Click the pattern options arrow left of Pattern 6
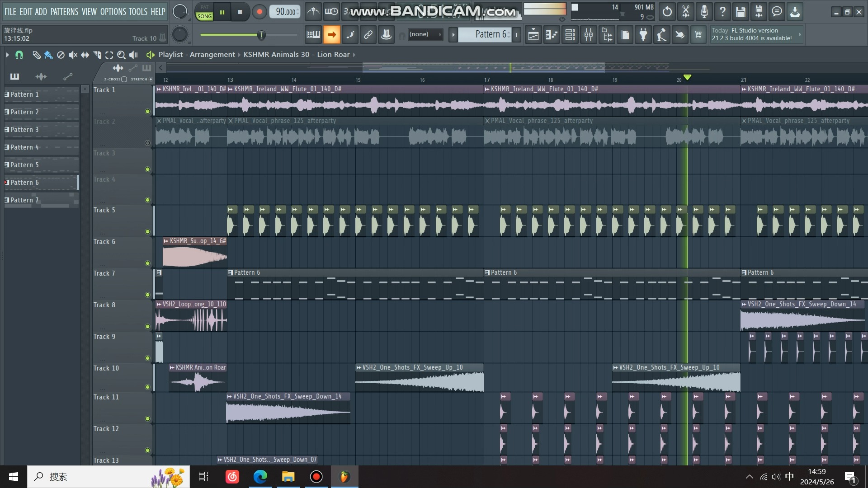This screenshot has height=488, width=868. pyautogui.click(x=453, y=34)
